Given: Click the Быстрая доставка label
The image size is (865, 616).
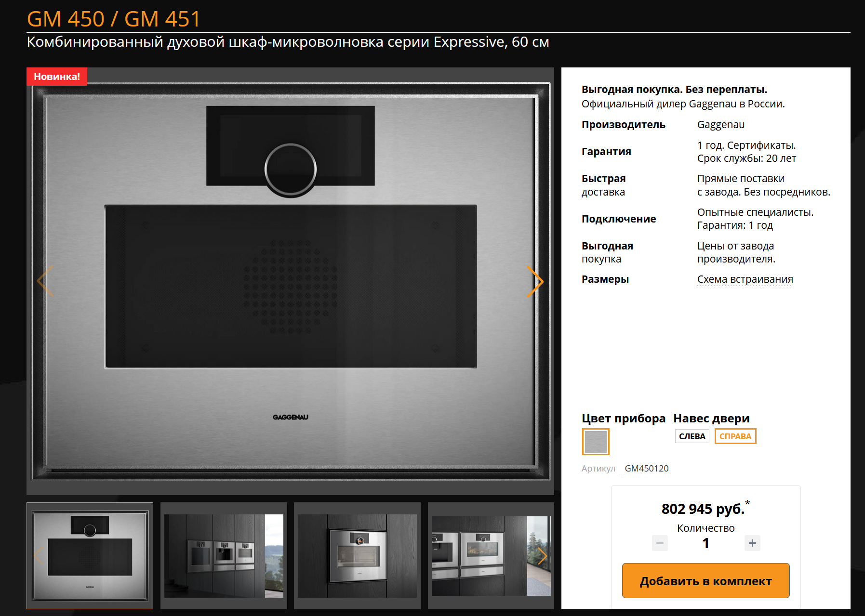Looking at the screenshot, I should [x=604, y=185].
